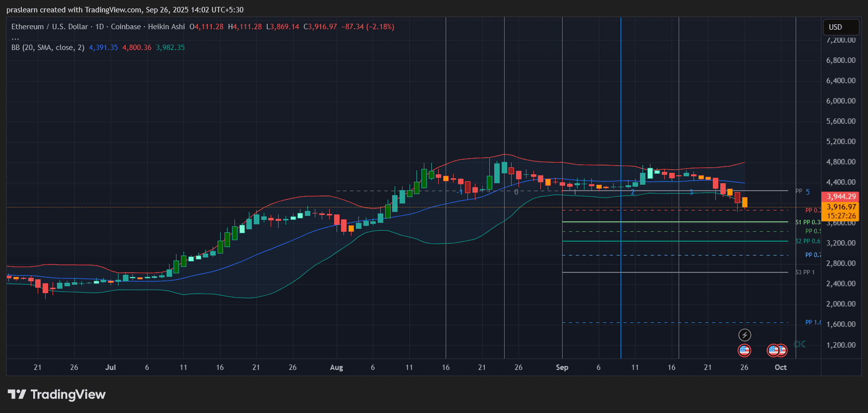The height and width of the screenshot is (413, 868).
Task: Click the TradingView logo at bottom left
Action: [57, 395]
